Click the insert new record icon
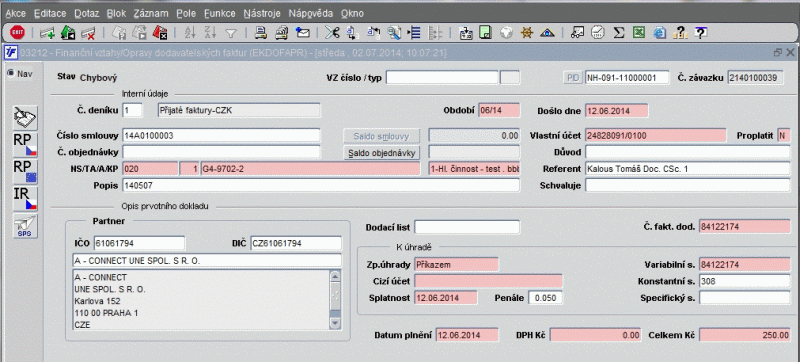Viewport: 800px width, 362px height. click(x=47, y=33)
